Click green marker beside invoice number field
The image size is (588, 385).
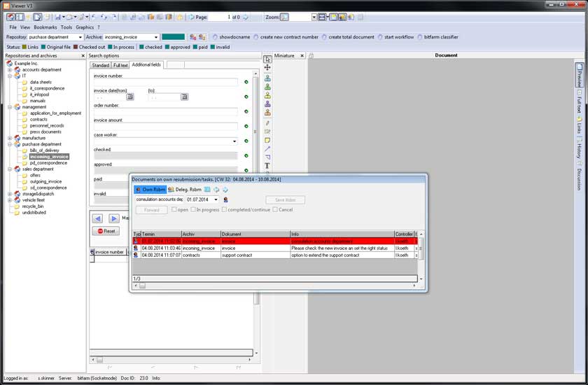(x=246, y=82)
